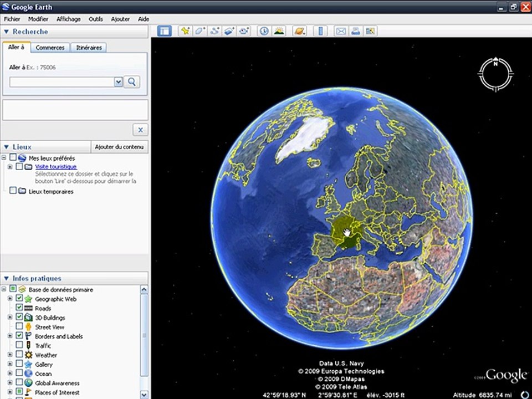
Task: View in Google Maps toolbar icon
Action: click(x=370, y=31)
